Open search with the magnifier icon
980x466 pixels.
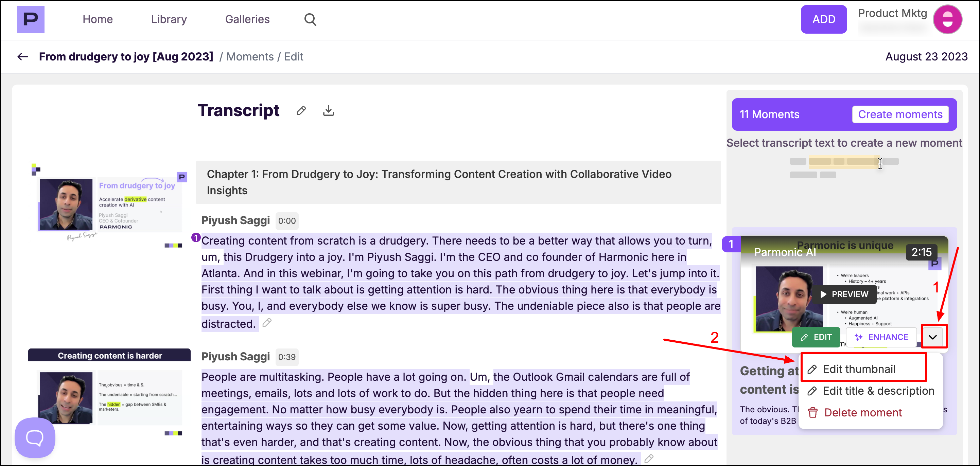[310, 19]
